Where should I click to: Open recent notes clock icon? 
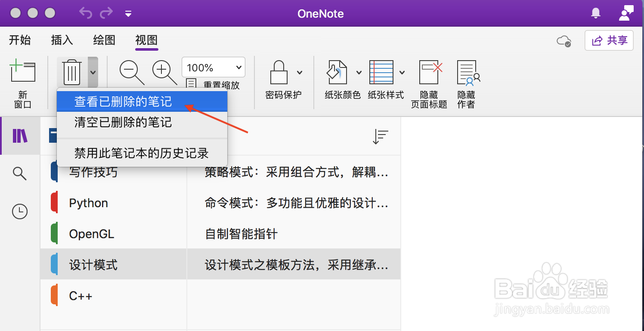20,211
